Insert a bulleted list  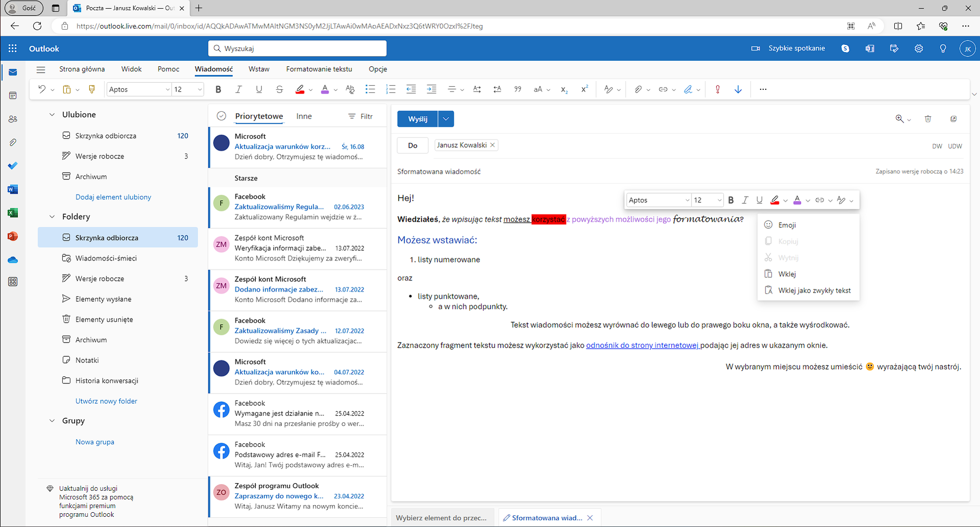point(371,89)
